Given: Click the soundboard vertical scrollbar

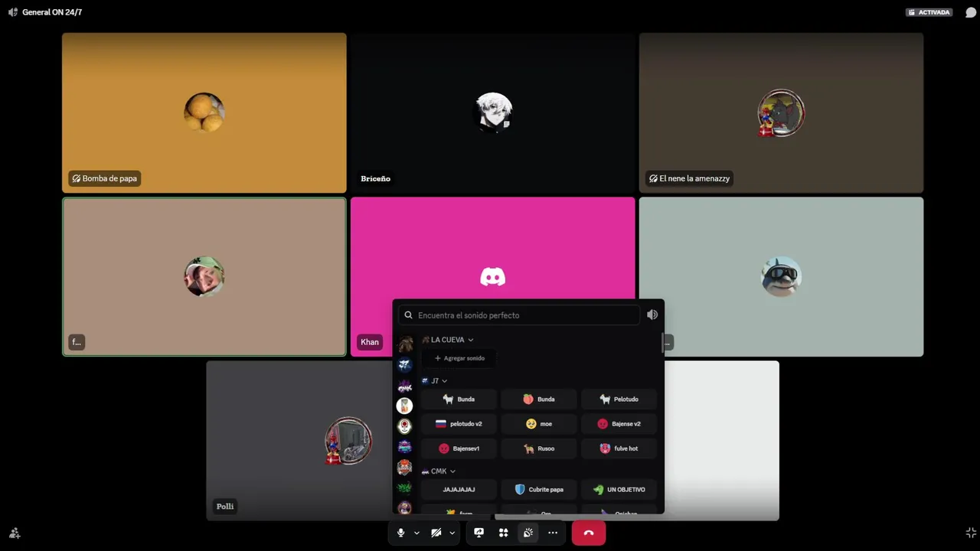Looking at the screenshot, I should (x=662, y=342).
